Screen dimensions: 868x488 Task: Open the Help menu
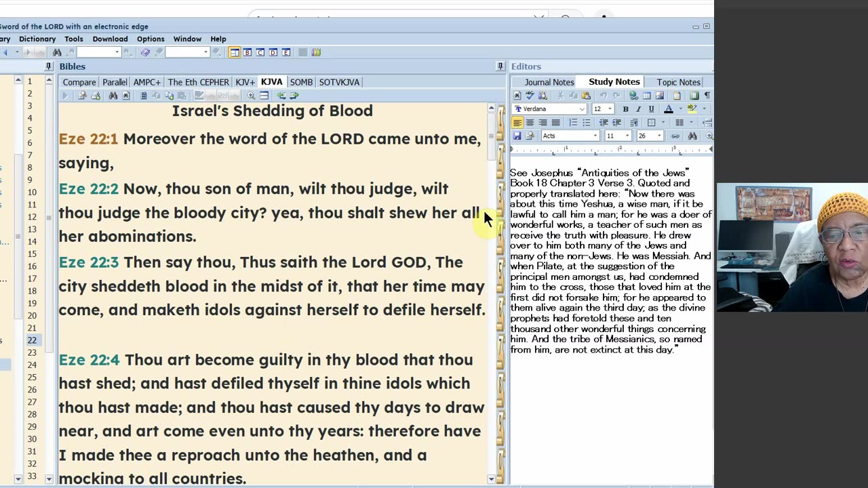click(218, 39)
